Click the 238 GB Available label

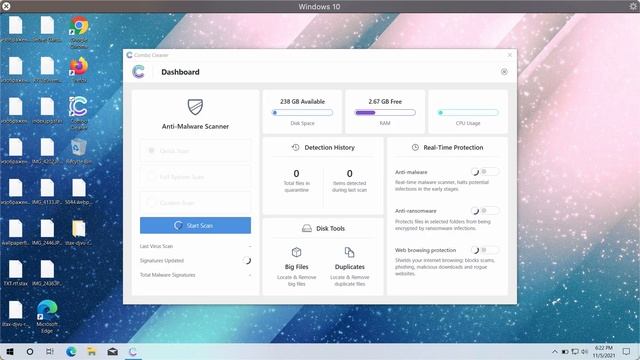[x=302, y=101]
